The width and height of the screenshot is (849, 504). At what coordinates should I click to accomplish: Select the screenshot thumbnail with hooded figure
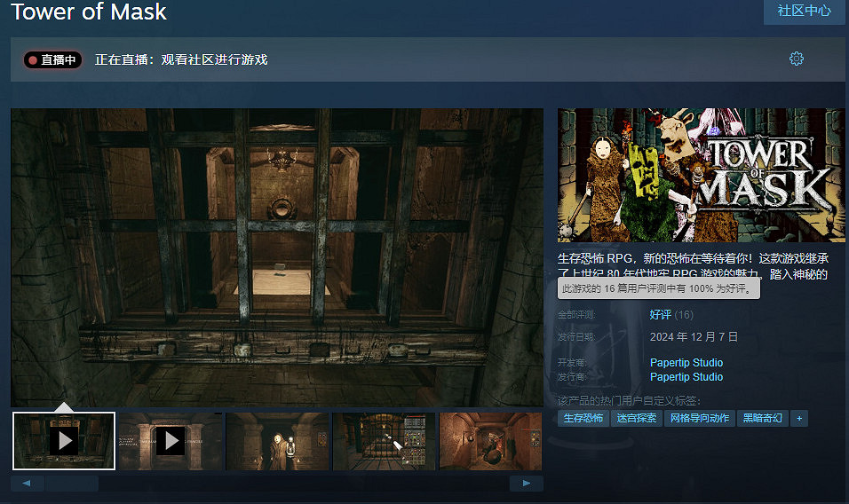coord(277,441)
